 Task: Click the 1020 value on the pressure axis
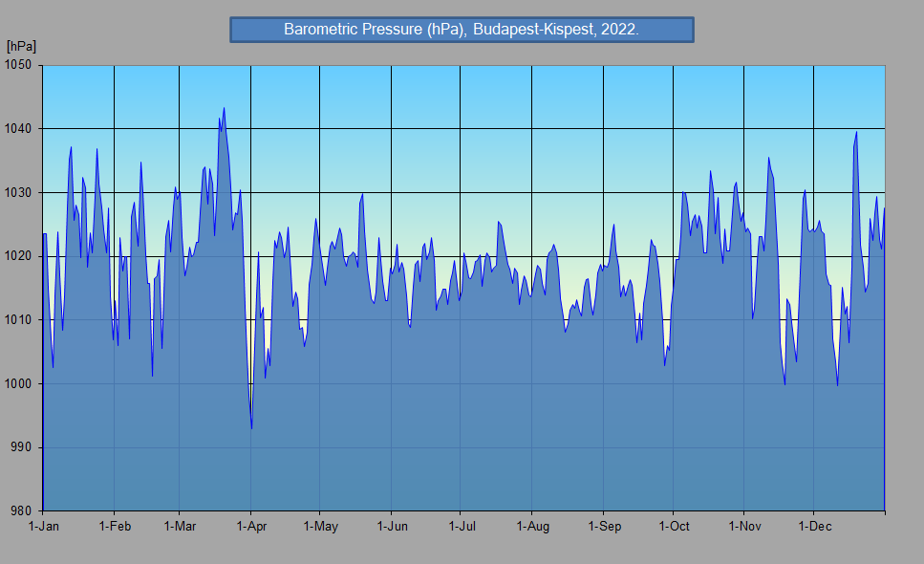(x=20, y=256)
